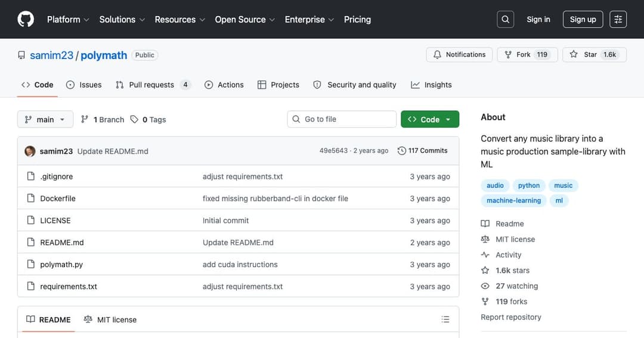644x338 pixels.
Task: Click the python topic tag
Action: tap(528, 185)
